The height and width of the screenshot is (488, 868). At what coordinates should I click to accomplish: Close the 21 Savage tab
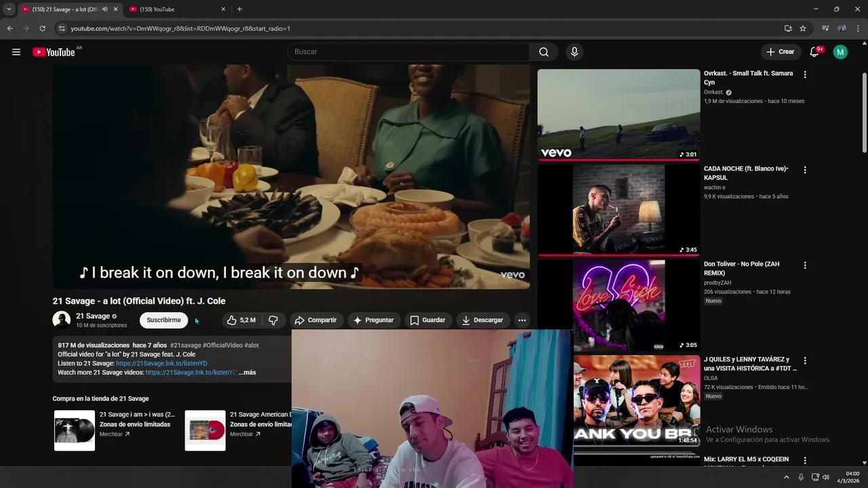(115, 9)
